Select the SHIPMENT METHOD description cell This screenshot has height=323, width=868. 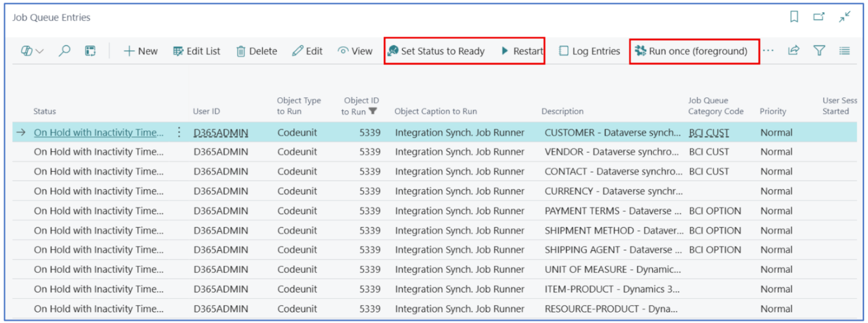point(614,230)
